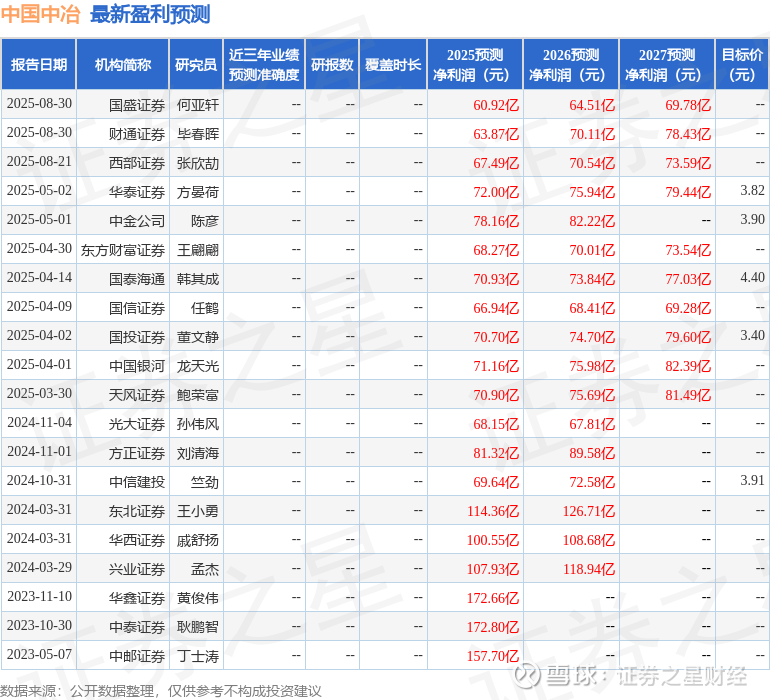This screenshot has height=700, width=770.
Task: Click the 中国中冶 title text
Action: click(x=40, y=14)
